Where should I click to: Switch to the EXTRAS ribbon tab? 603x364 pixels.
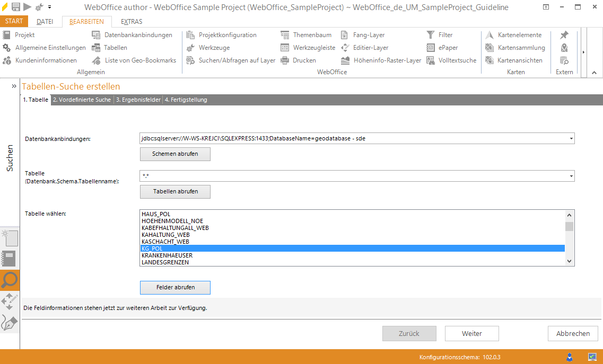coord(132,22)
